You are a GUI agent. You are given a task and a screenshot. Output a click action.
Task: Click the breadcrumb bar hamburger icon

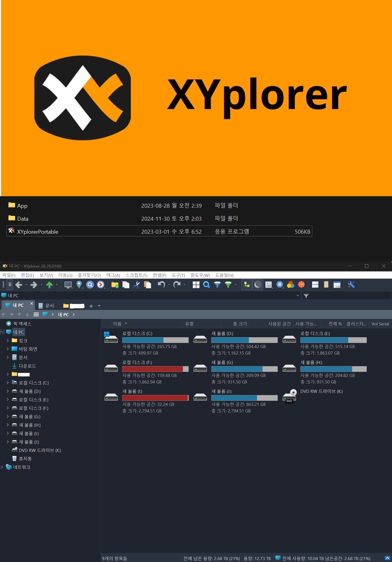tap(36, 314)
